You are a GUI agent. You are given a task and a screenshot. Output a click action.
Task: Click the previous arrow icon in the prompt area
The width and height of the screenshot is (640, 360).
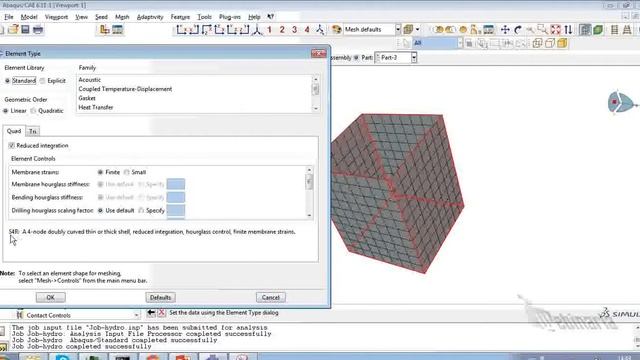tap(151, 313)
